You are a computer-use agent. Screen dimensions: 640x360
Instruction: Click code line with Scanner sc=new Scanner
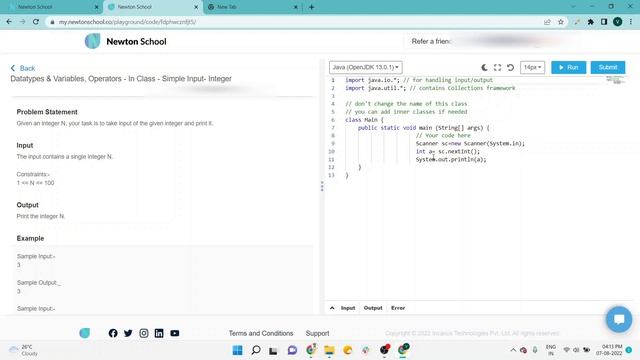(470, 143)
